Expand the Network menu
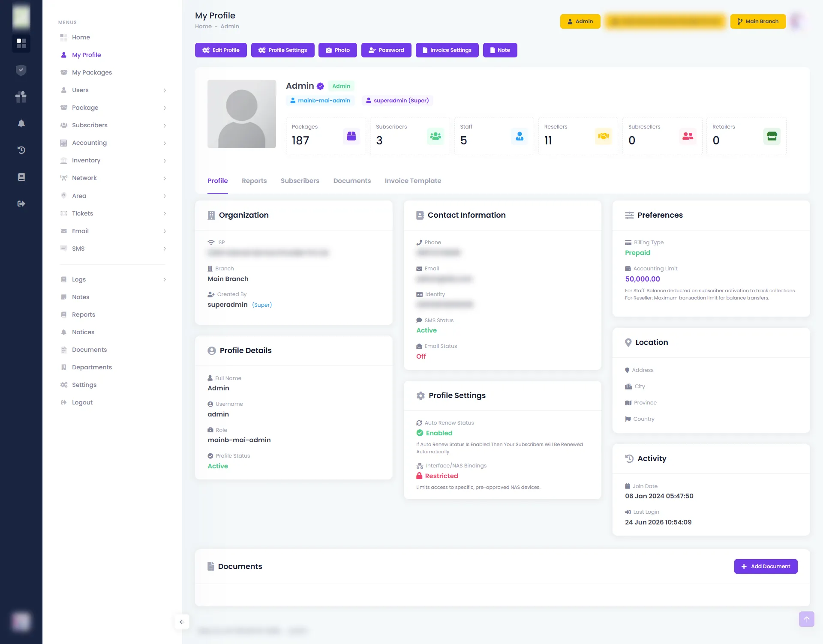The image size is (823, 644). (x=113, y=178)
